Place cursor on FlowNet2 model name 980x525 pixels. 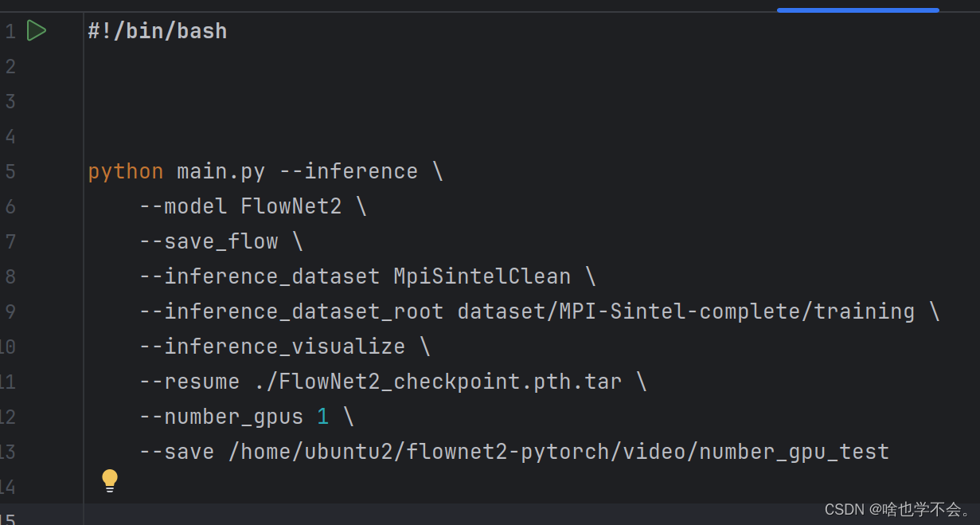click(x=291, y=206)
